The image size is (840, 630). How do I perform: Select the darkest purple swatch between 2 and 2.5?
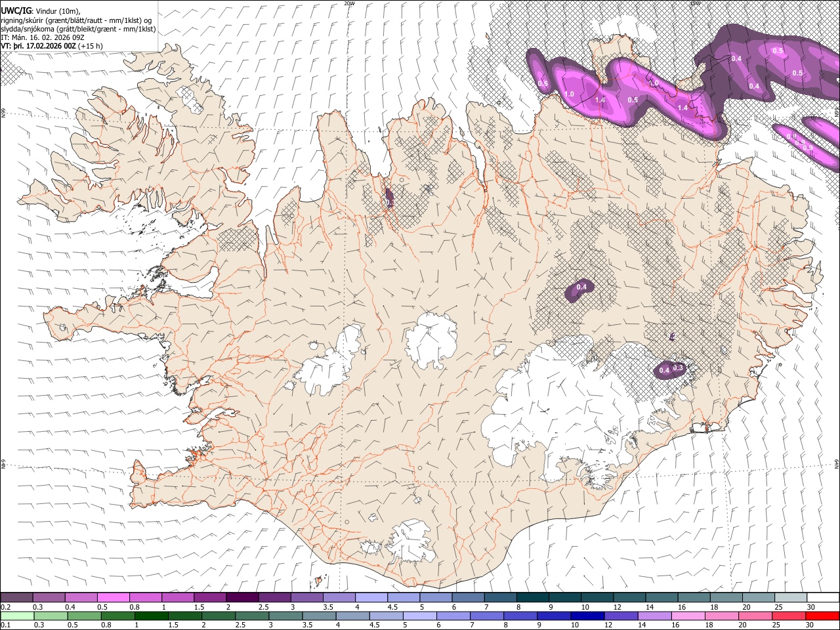[242, 597]
